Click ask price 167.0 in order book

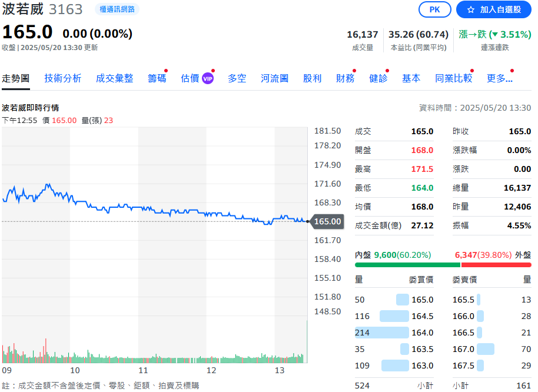point(463,349)
